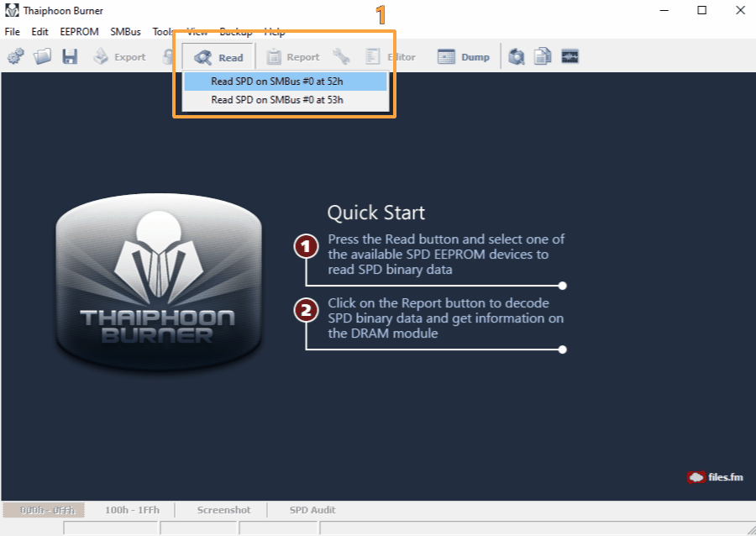Open the EEPROM menu
This screenshot has width=756, height=536.
coord(79,32)
